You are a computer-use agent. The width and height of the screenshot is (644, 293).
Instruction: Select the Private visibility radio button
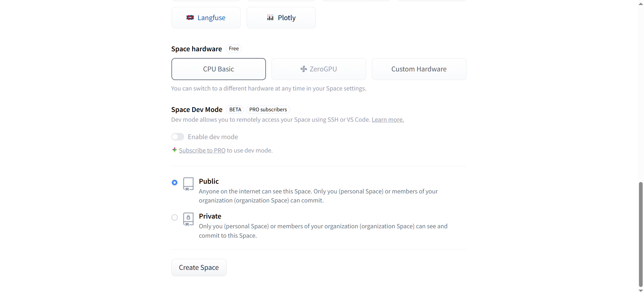[x=174, y=218]
